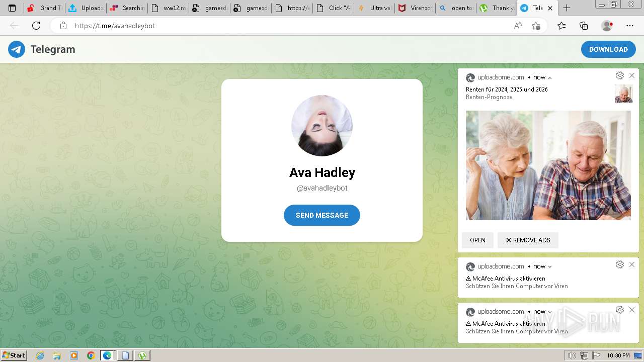Image resolution: width=644 pixels, height=362 pixels.
Task: Add this page to favorites
Action: [x=536, y=26]
